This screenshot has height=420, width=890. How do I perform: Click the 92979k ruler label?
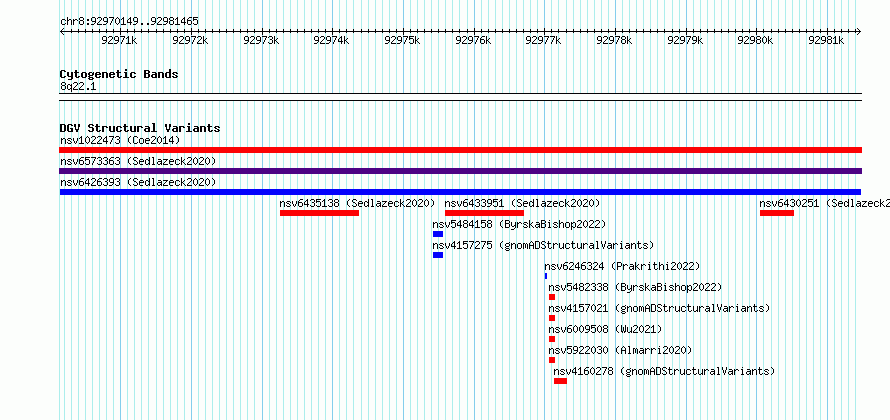coord(686,40)
